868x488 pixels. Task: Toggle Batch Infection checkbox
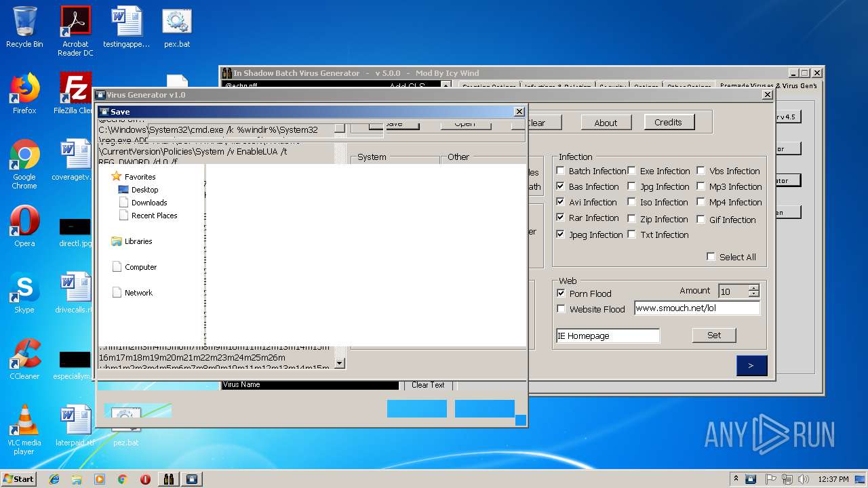(x=560, y=171)
